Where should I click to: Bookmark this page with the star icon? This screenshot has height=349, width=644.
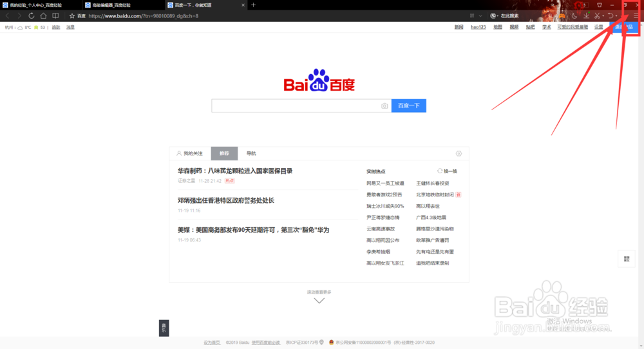72,16
